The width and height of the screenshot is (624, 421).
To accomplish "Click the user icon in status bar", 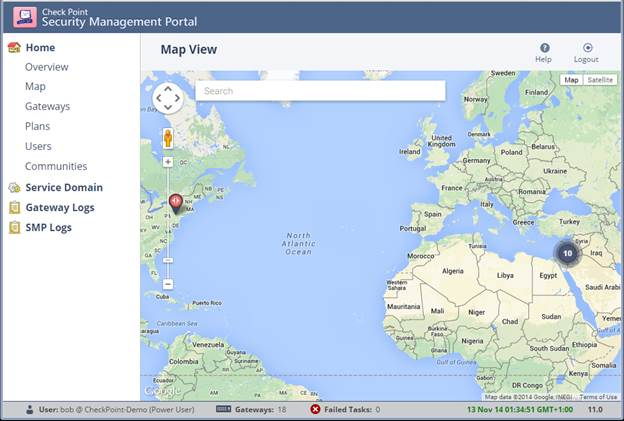I will tap(29, 409).
